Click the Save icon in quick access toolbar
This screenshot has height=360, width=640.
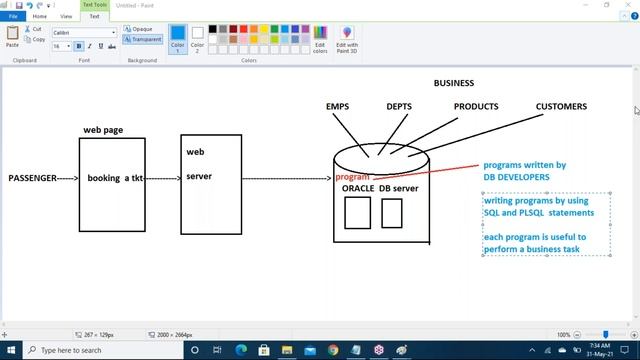point(19,6)
